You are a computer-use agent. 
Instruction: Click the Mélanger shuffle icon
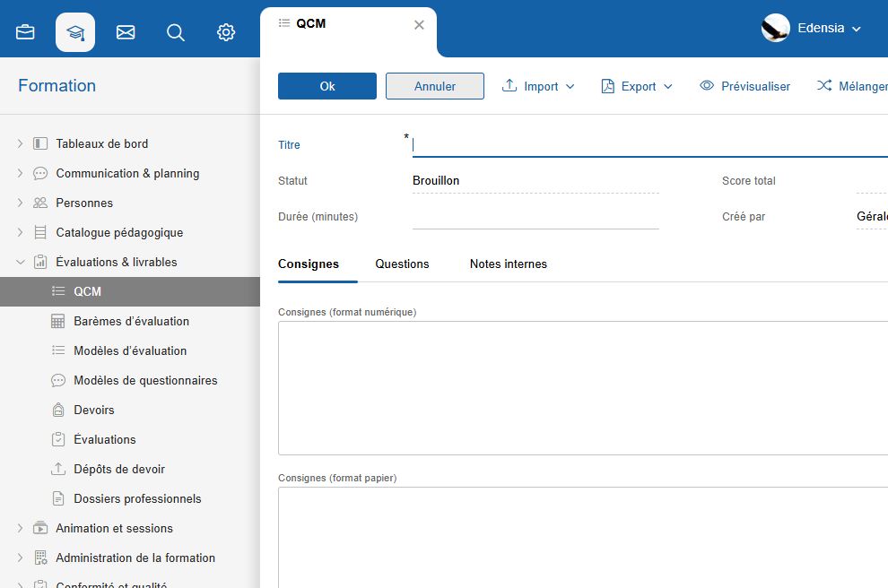(824, 85)
